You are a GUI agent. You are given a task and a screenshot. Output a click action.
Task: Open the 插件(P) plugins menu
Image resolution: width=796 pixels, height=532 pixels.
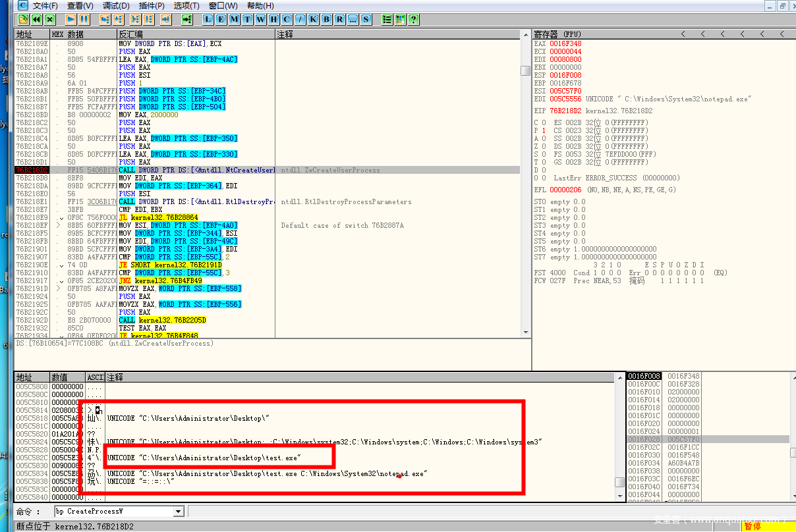pyautogui.click(x=152, y=6)
